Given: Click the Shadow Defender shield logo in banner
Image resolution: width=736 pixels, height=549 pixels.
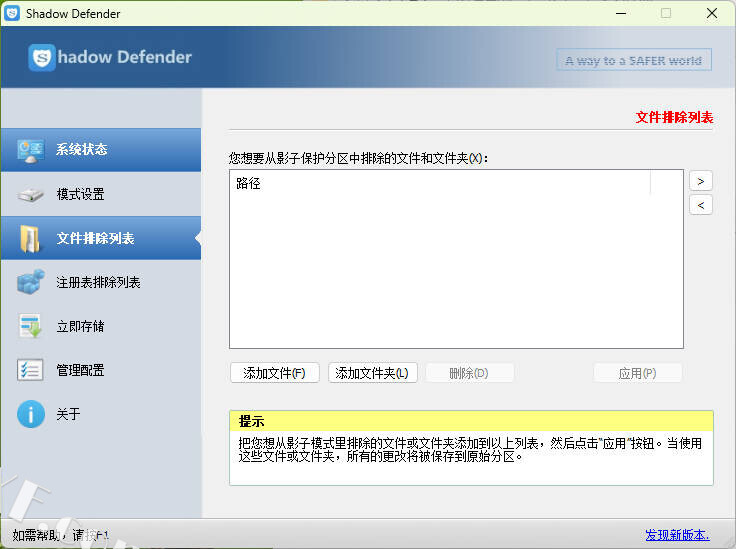Looking at the screenshot, I should (x=42, y=57).
